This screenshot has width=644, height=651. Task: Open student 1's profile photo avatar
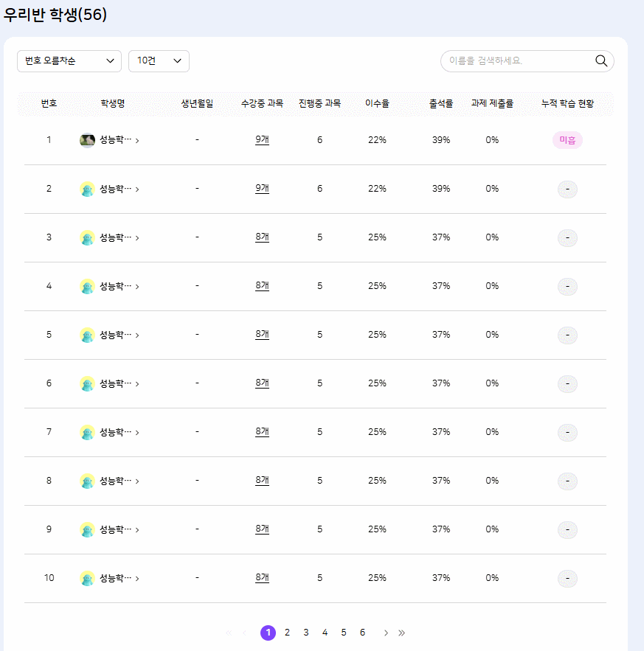coord(87,140)
